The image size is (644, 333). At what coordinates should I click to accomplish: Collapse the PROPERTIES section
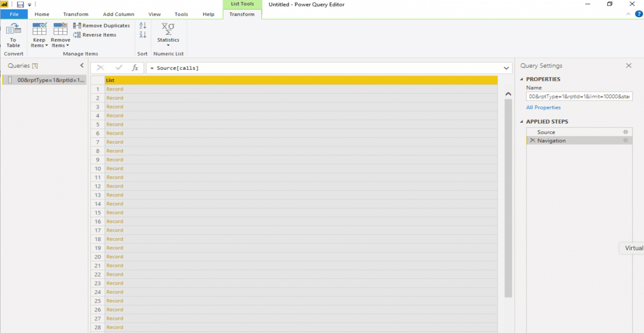click(522, 79)
